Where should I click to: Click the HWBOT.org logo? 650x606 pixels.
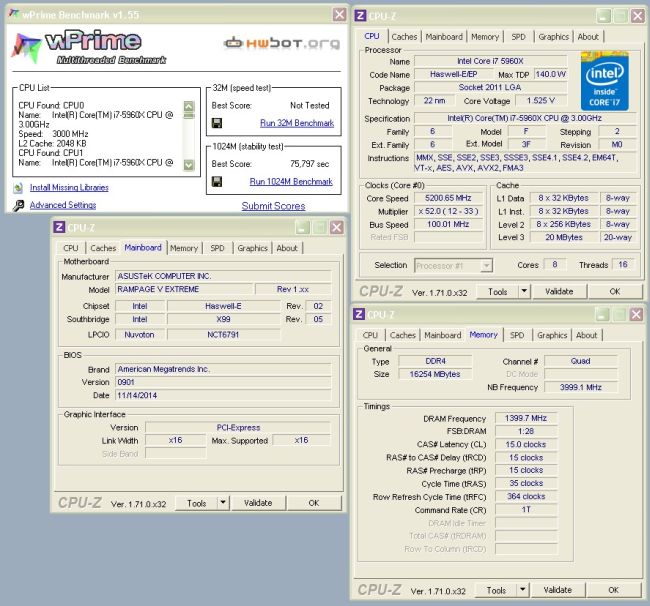tap(282, 43)
